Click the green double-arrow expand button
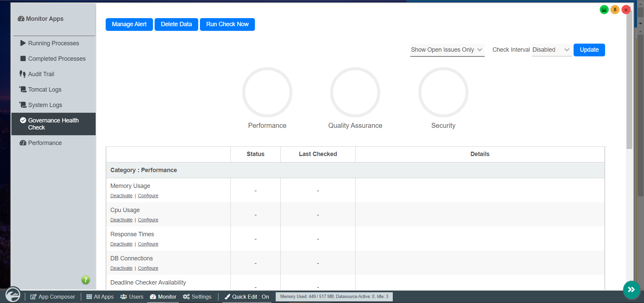 tap(631, 290)
